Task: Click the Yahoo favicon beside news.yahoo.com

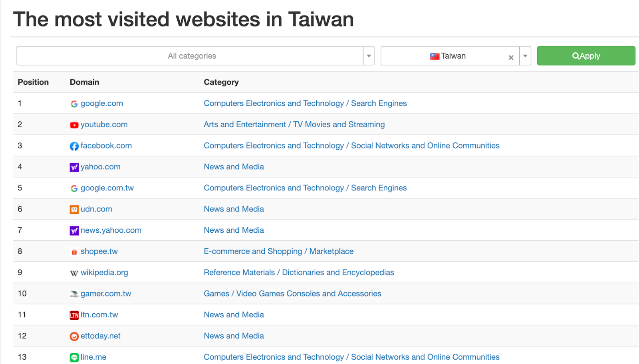Action: [74, 231]
